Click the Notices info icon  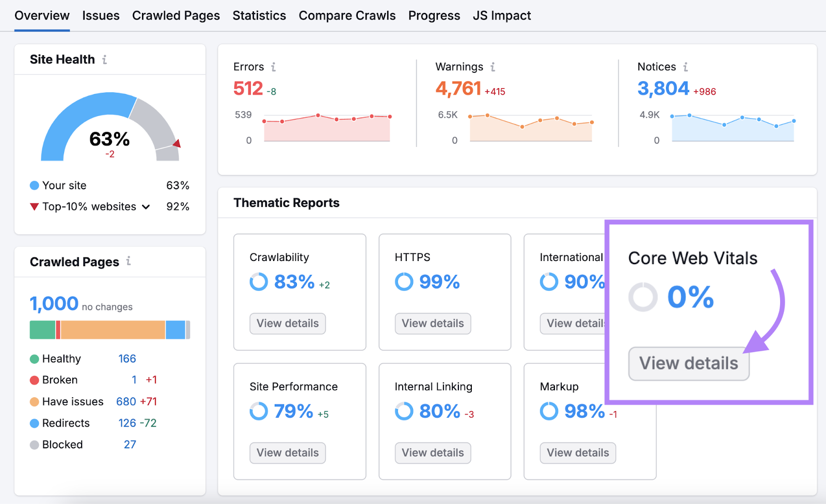coord(685,67)
